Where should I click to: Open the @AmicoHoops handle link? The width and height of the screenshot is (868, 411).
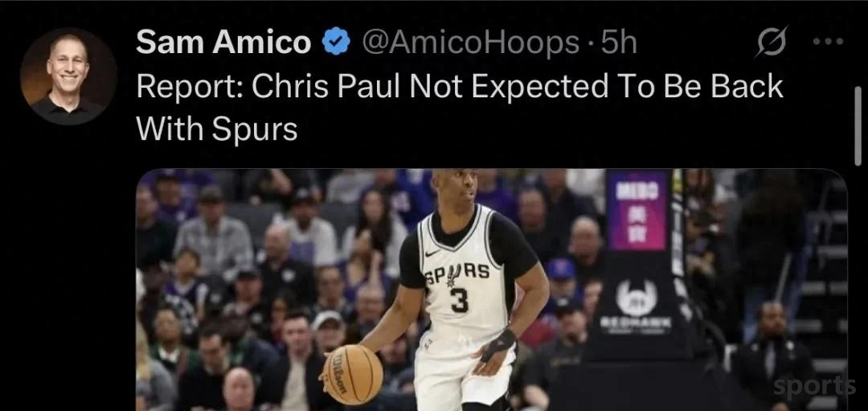[470, 43]
